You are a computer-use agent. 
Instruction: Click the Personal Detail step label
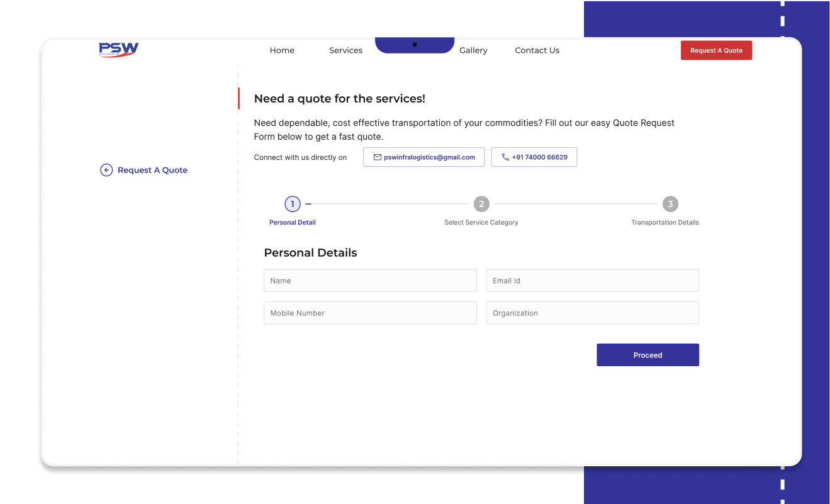[293, 222]
